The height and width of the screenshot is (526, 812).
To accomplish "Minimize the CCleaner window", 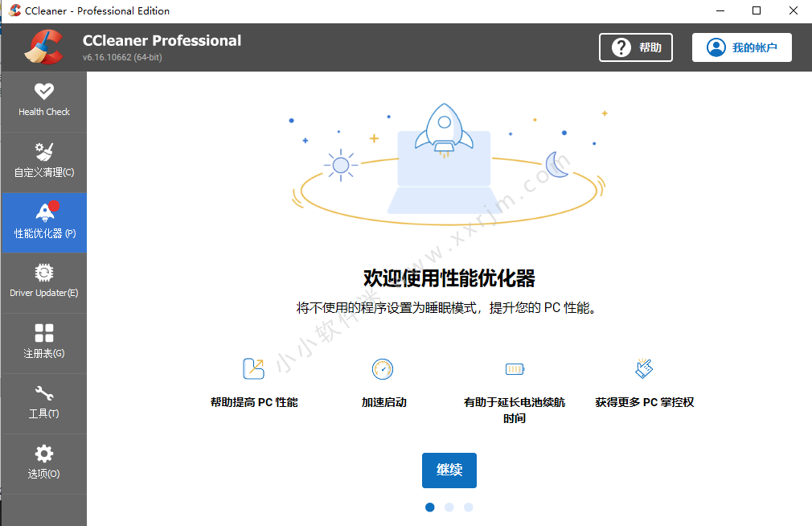I will 720,11.
